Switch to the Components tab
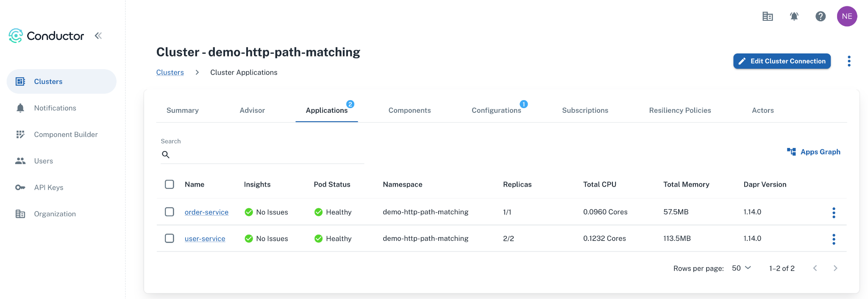The width and height of the screenshot is (868, 299). (x=409, y=110)
